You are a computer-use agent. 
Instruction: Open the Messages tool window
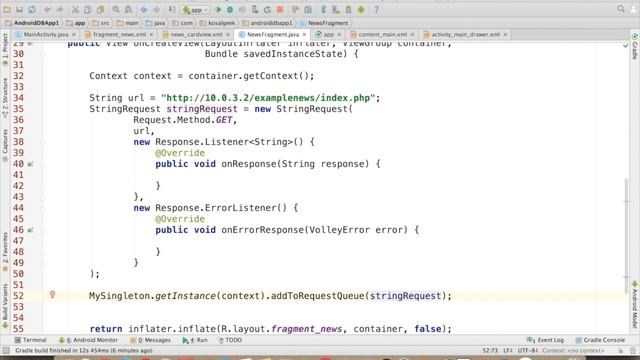tap(151, 340)
